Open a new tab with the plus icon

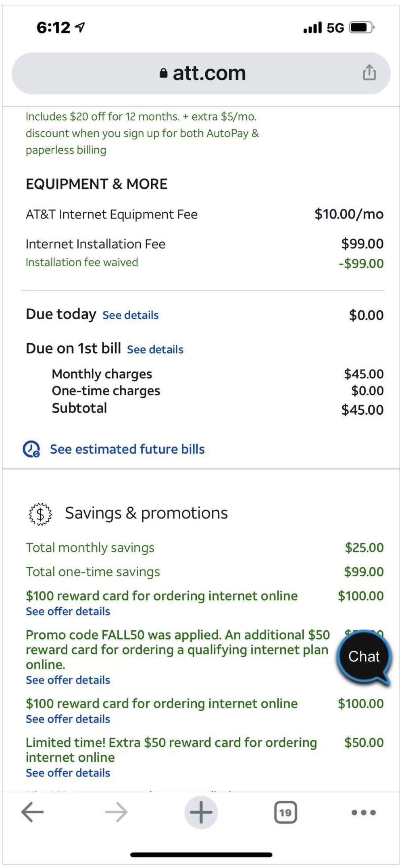pyautogui.click(x=201, y=812)
